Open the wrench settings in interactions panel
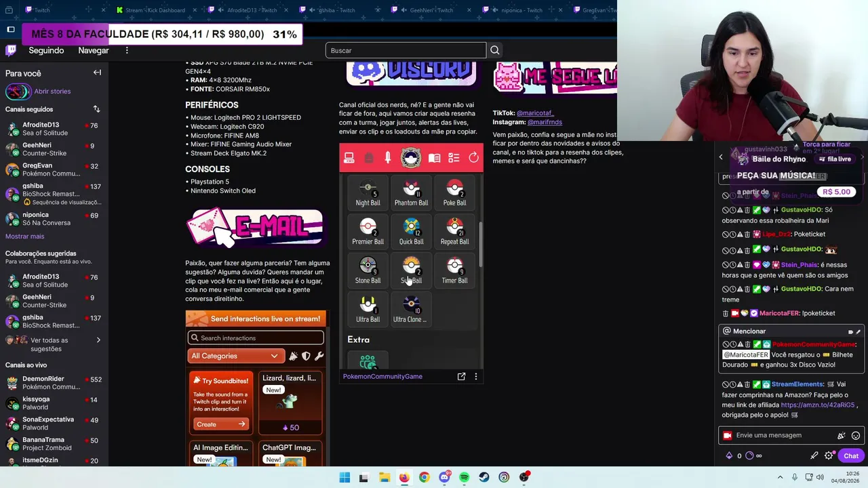Screen dimensions: 868x488 click(319, 356)
